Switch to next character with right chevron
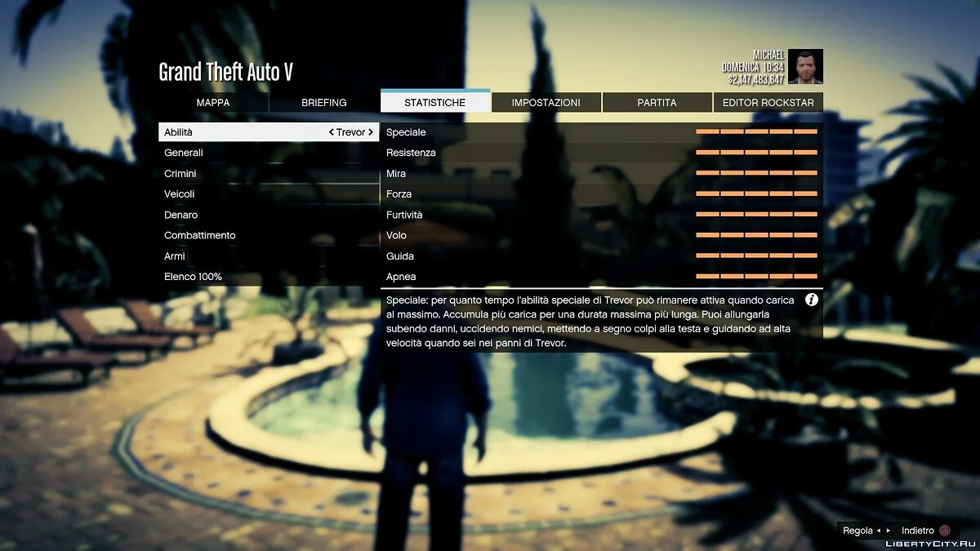980x551 pixels. point(370,132)
